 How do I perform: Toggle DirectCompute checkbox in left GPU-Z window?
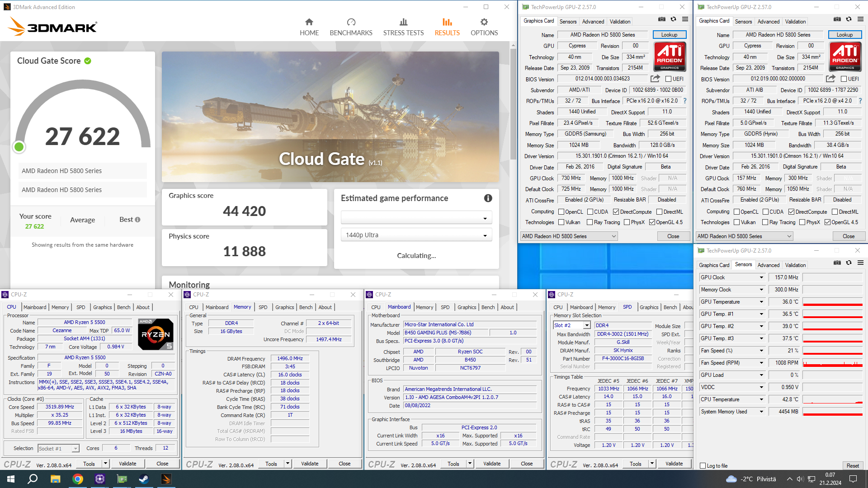pyautogui.click(x=616, y=212)
